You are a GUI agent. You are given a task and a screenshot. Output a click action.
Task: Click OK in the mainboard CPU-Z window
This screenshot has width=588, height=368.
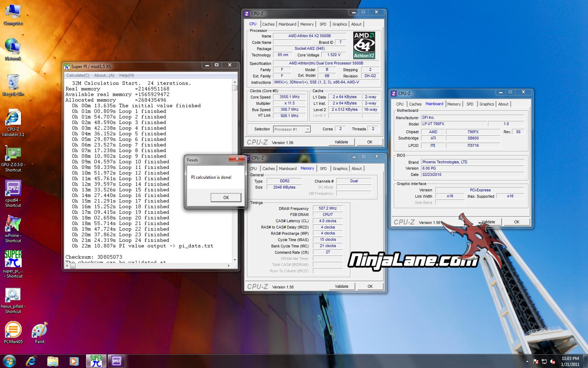tap(517, 222)
